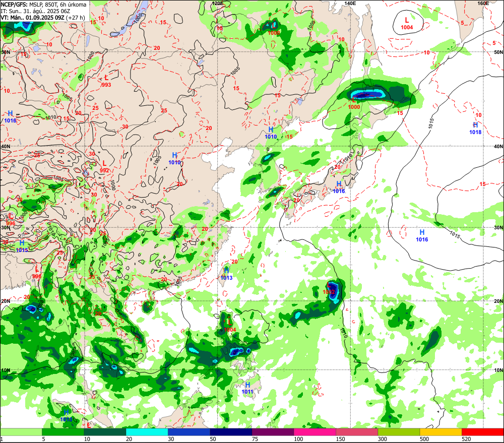Click the H 1016 label over the Pacific

422,236
